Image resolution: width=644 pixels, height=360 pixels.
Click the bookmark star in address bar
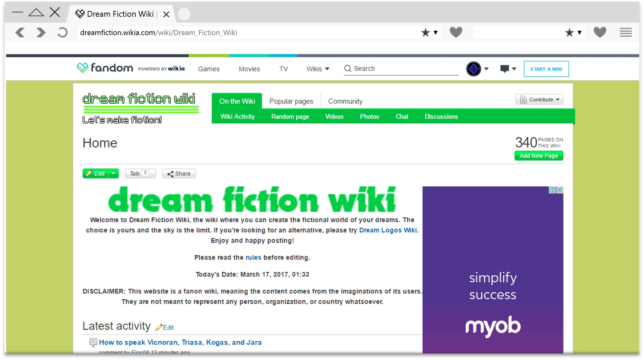pyautogui.click(x=425, y=33)
